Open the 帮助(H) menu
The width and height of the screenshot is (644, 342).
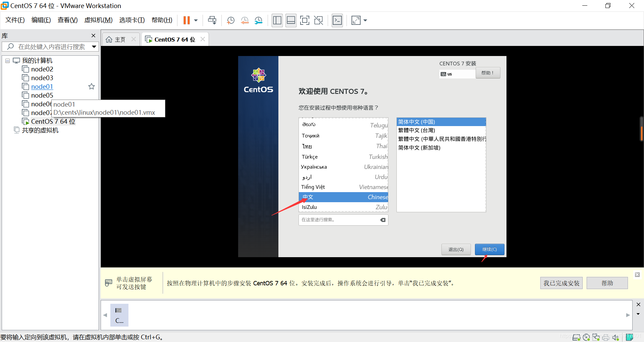[162, 20]
